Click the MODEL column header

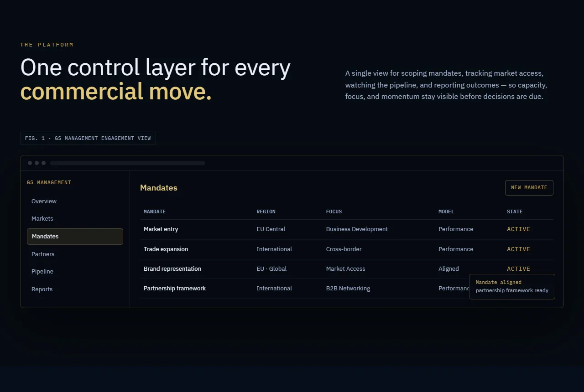coord(446,211)
